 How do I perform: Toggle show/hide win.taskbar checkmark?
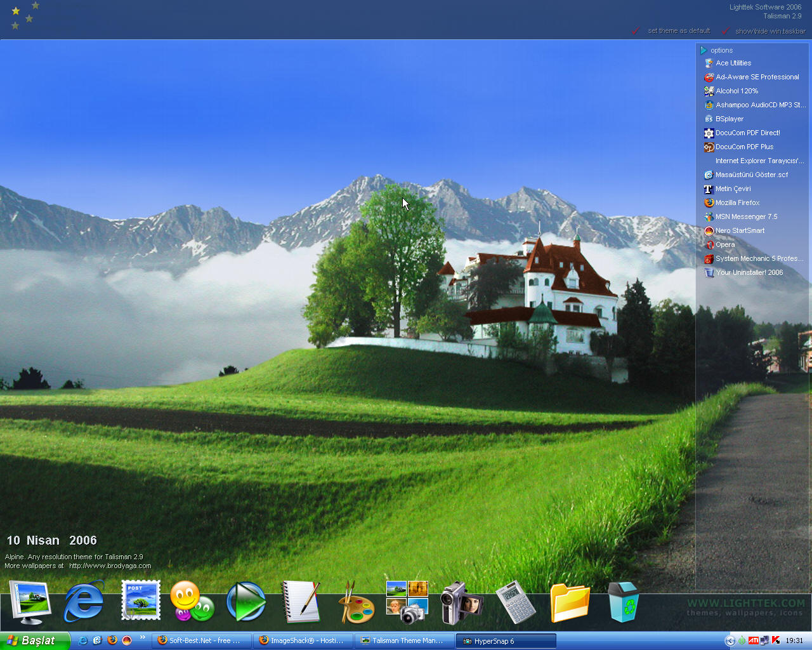point(726,30)
